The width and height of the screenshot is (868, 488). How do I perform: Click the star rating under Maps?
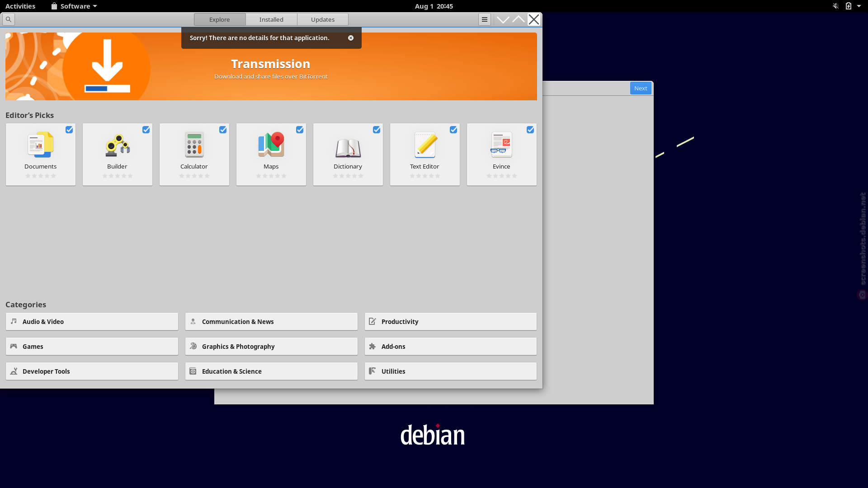(271, 176)
